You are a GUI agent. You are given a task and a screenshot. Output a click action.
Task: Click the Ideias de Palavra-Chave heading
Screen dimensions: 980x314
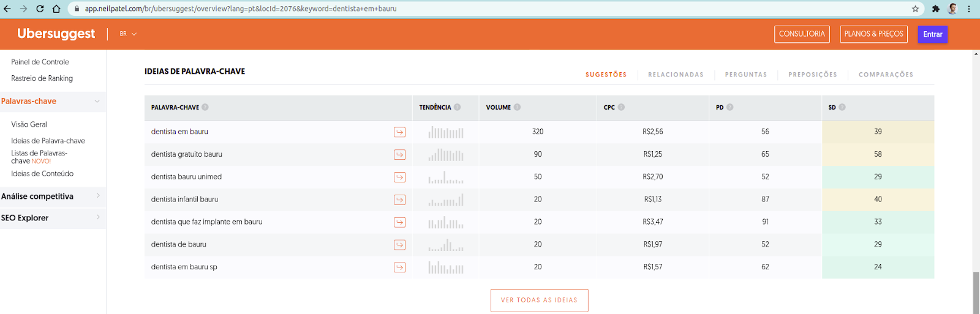point(195,72)
